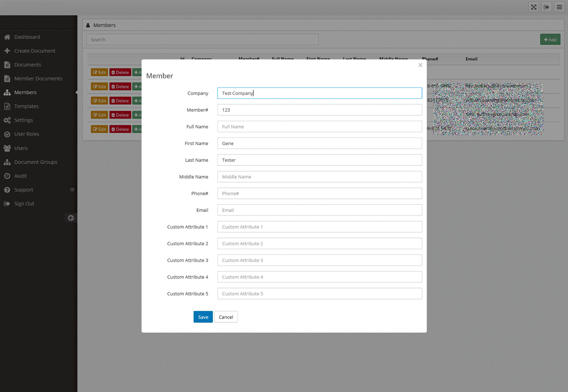Click the Dashboard home icon in sidebar
Image resolution: width=568 pixels, height=392 pixels.
point(7,37)
